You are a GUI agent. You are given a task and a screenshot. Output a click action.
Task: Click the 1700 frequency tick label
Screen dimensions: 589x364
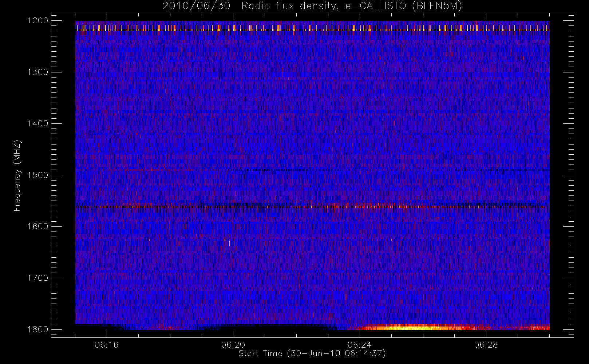tap(38, 278)
